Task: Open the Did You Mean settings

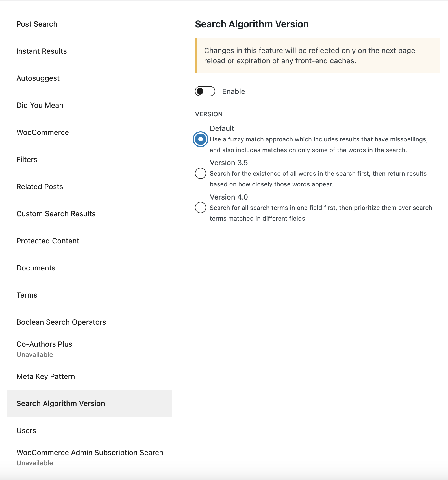Action: [40, 105]
